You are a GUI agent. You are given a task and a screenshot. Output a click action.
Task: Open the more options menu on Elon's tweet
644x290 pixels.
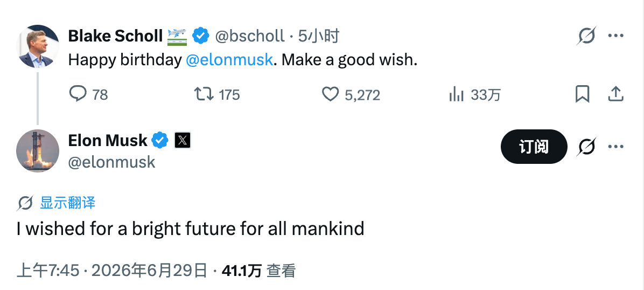point(615,147)
